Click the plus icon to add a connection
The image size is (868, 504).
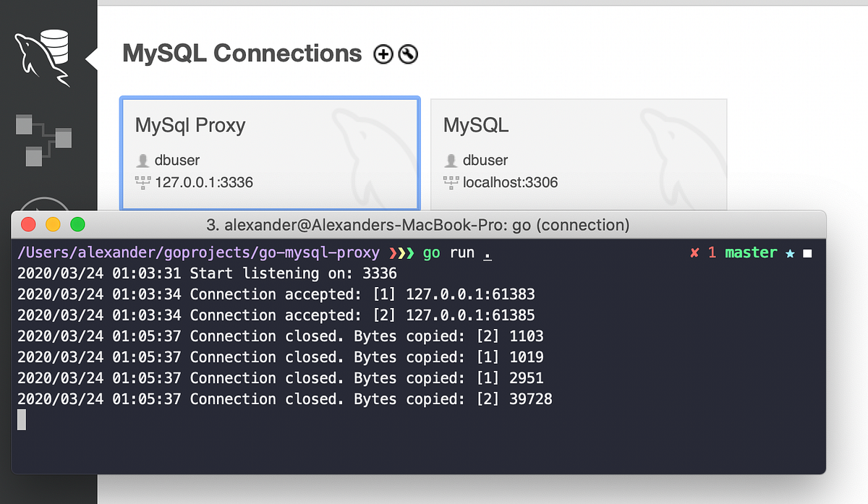[x=383, y=54]
